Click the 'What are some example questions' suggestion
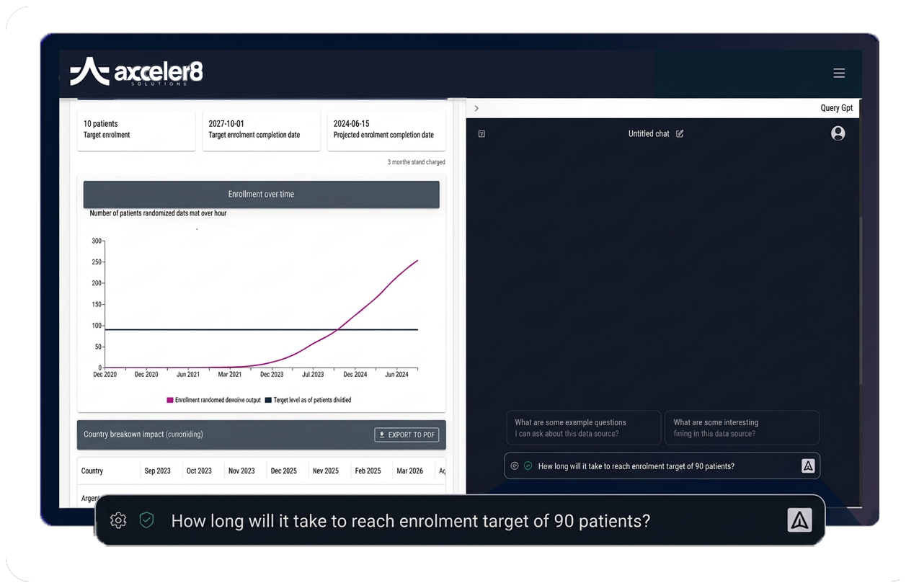Screen dimensions: 919x588 coord(582,428)
